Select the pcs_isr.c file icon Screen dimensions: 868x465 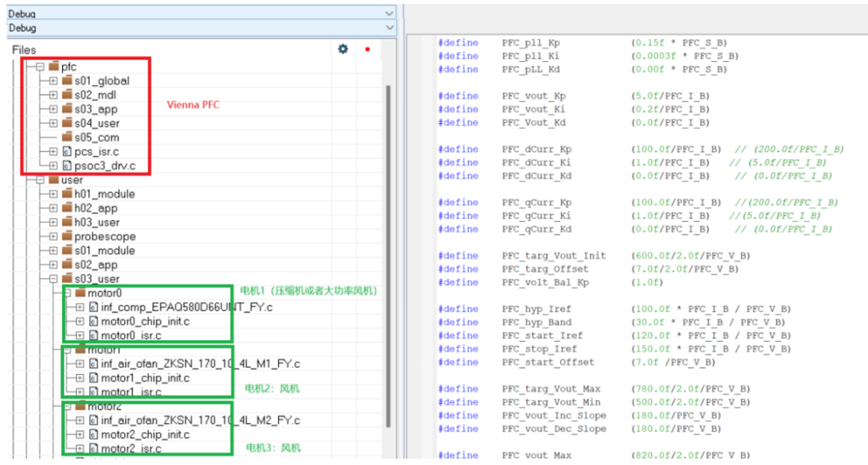tap(67, 151)
